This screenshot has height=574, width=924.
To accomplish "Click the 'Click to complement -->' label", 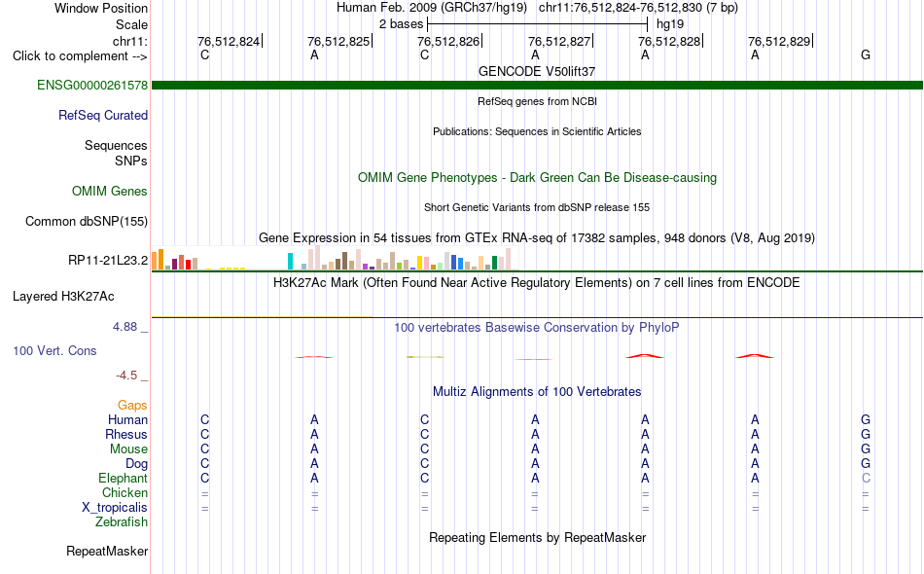I will [80, 56].
